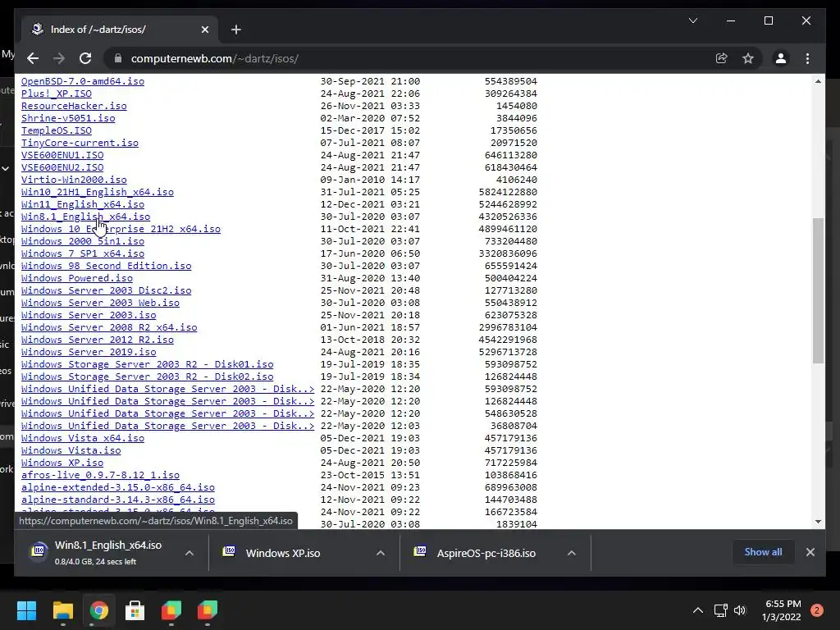Open afros-live_0.9.7-8.12_1.iso link
The height and width of the screenshot is (630, 840).
[100, 475]
